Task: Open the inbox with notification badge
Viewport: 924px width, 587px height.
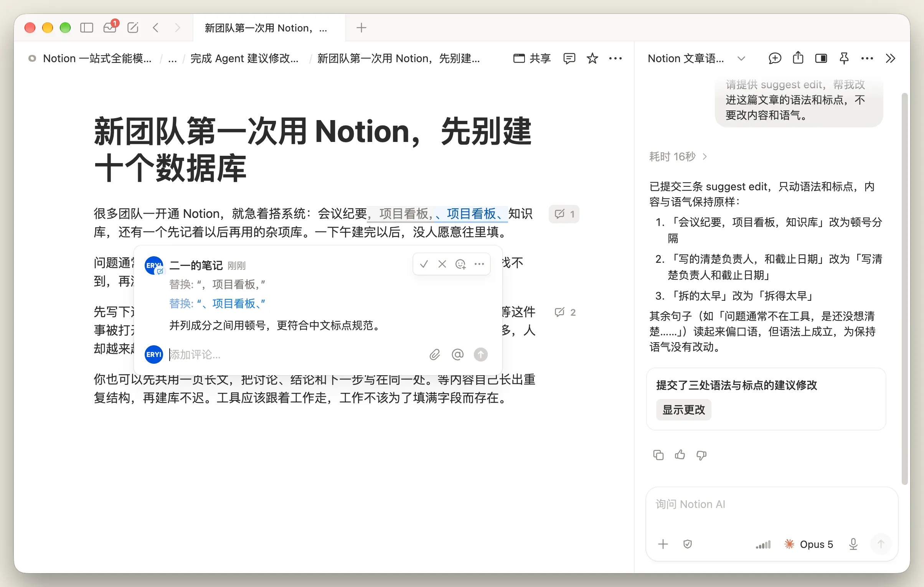Action: coord(110,28)
